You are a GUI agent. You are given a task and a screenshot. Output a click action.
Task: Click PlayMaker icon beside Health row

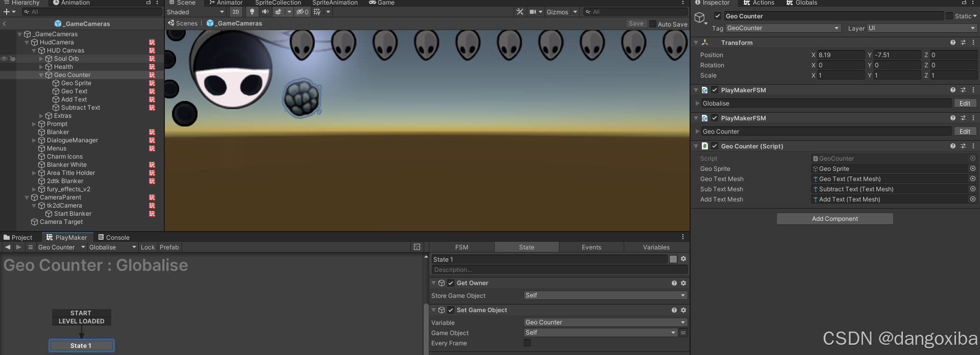tap(152, 67)
